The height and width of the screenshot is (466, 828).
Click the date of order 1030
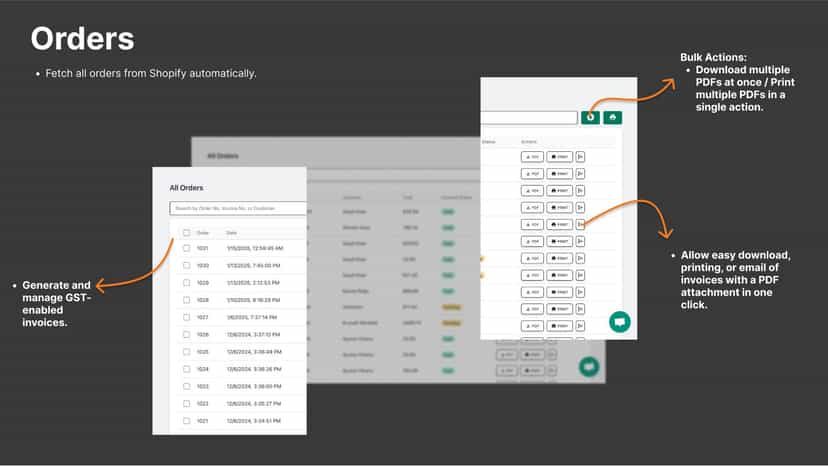253,265
